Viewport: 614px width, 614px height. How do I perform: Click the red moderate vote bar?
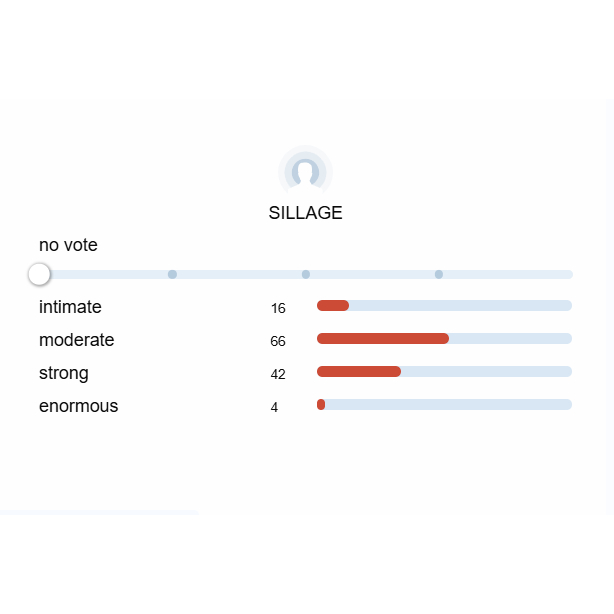[x=383, y=338]
